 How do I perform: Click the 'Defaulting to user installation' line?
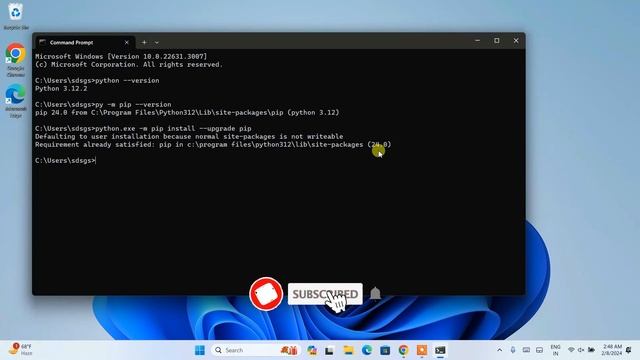coord(189,136)
